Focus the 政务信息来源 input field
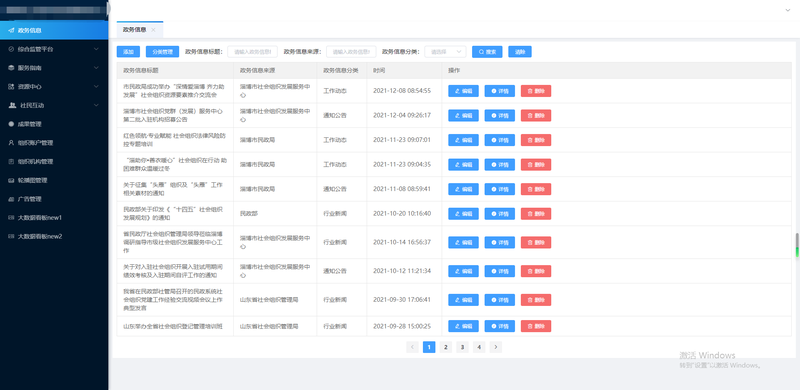800x390 pixels. pyautogui.click(x=351, y=52)
